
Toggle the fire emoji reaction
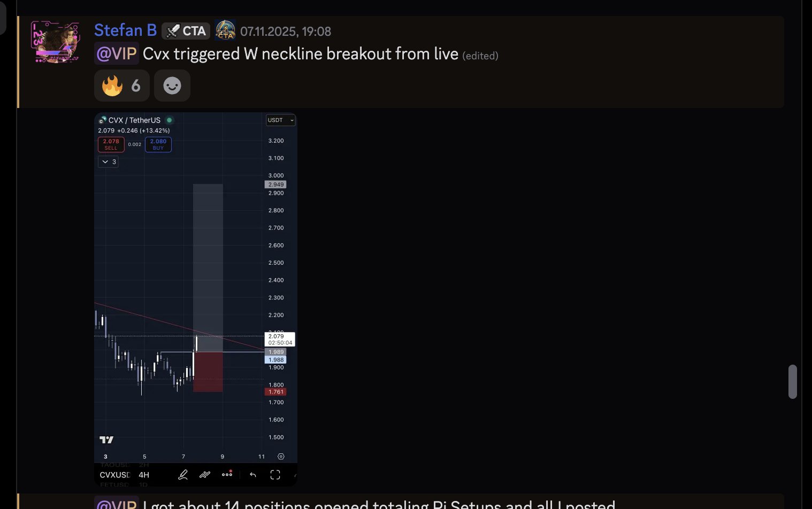(121, 86)
